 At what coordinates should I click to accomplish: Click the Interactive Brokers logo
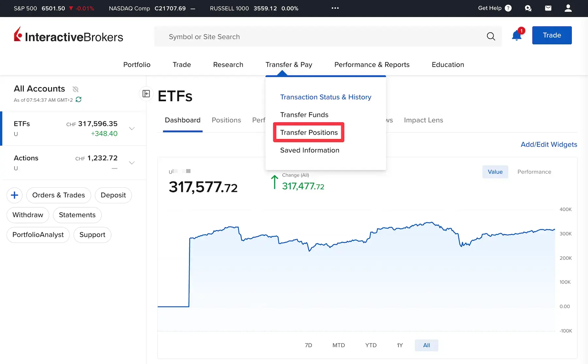point(68,35)
